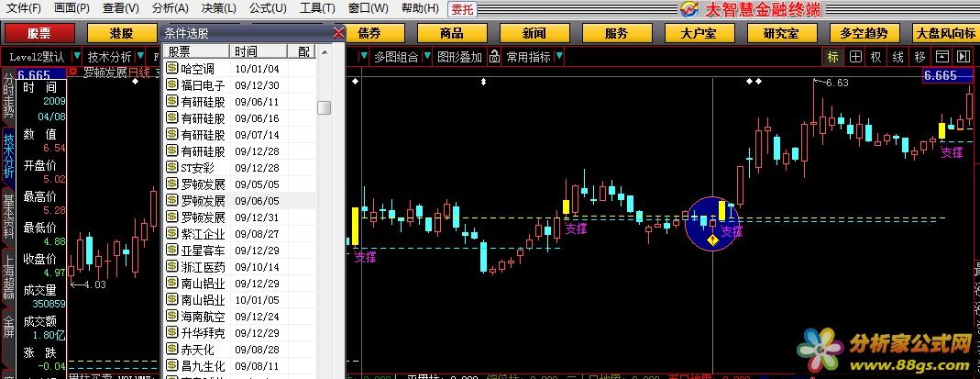Open the 公式(U) menu
The width and height of the screenshot is (980, 379).
[x=268, y=9]
